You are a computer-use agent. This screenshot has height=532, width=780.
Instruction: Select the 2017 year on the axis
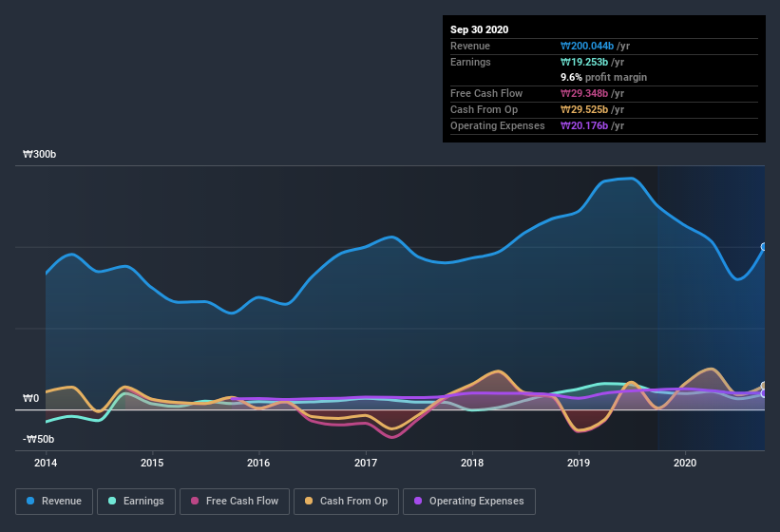[366, 463]
